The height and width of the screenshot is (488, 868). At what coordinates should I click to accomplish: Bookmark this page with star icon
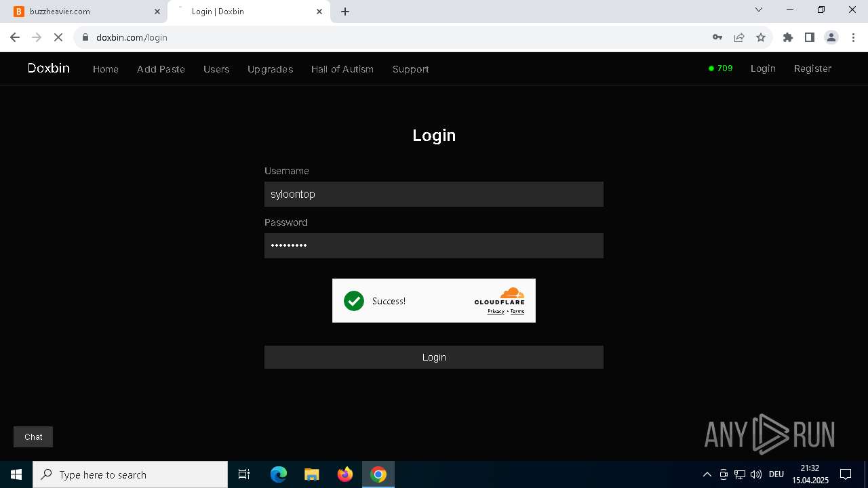(761, 37)
